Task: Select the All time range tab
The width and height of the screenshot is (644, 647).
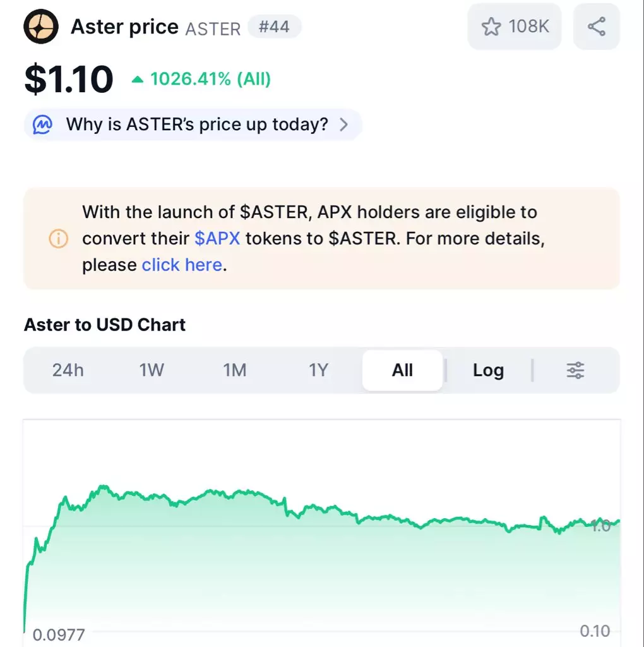Action: click(402, 370)
